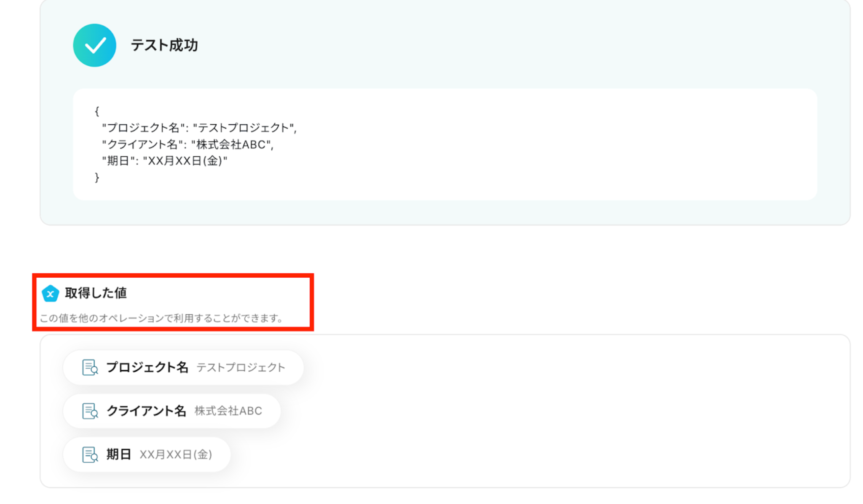This screenshot has width=863, height=504.
Task: Select the 期日 value chip
Action: pos(147,455)
